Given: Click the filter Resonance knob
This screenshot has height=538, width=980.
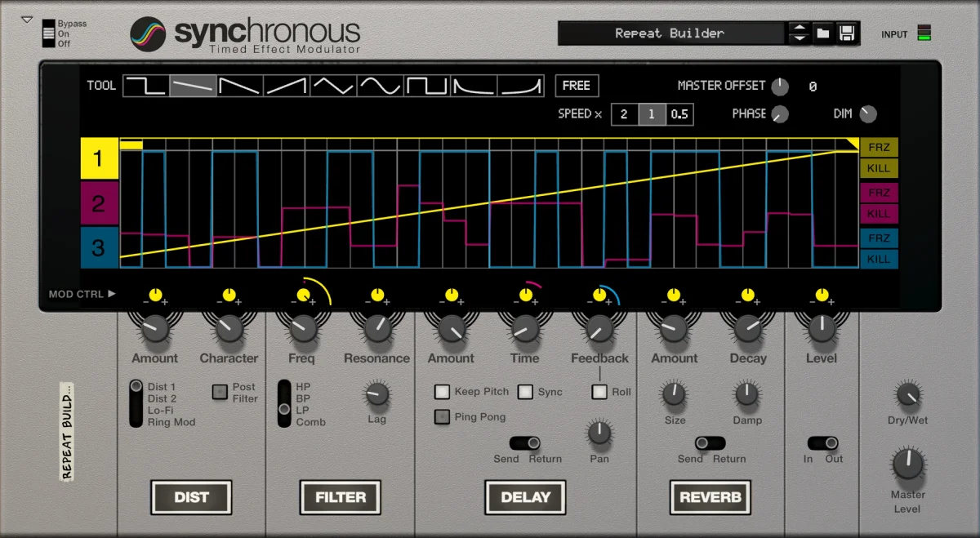Looking at the screenshot, I should click(376, 328).
